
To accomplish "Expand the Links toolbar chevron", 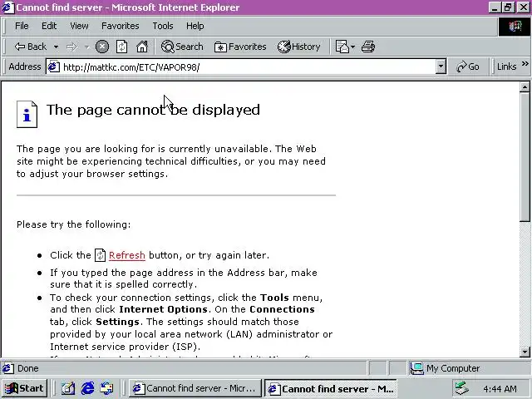I will 525,64.
